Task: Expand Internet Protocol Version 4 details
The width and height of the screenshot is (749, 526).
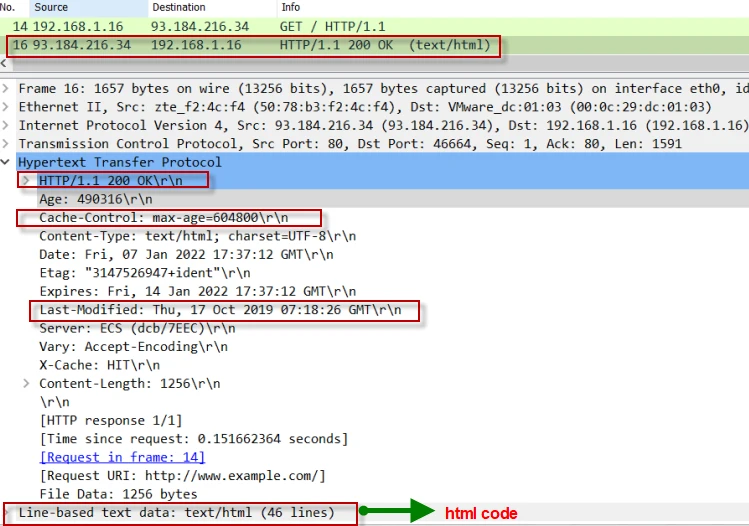Action: (8, 125)
